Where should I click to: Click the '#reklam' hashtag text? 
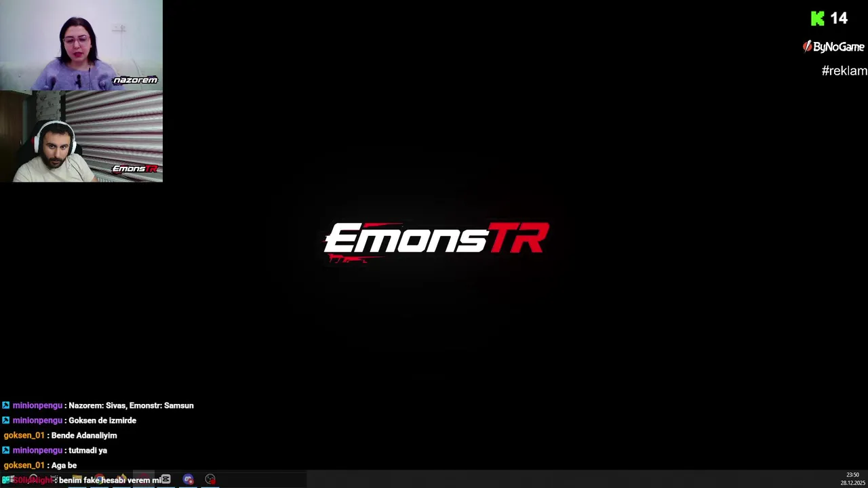(x=844, y=70)
